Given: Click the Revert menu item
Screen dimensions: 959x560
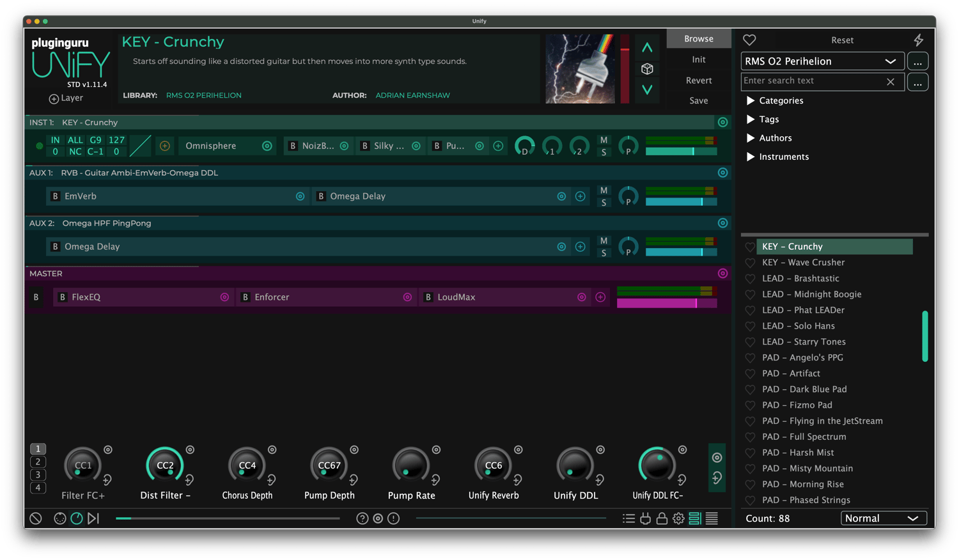Looking at the screenshot, I should coord(698,81).
